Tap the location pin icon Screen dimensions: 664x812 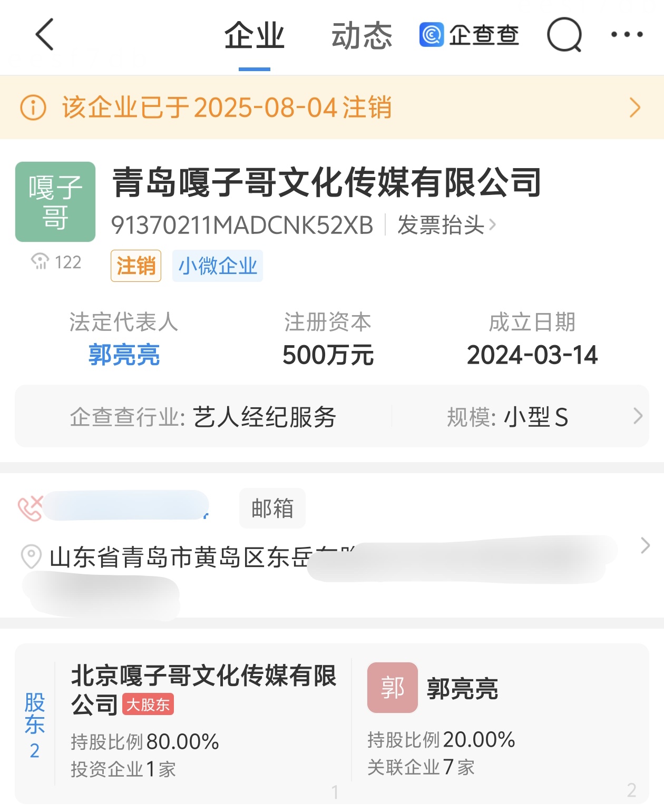pyautogui.click(x=31, y=556)
